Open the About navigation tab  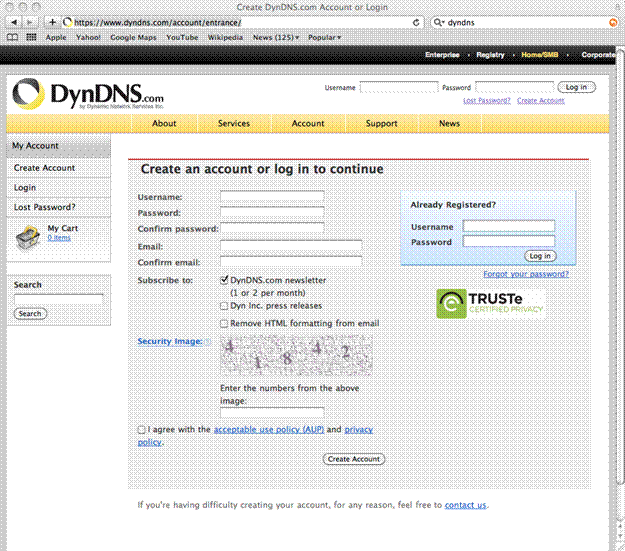click(164, 124)
